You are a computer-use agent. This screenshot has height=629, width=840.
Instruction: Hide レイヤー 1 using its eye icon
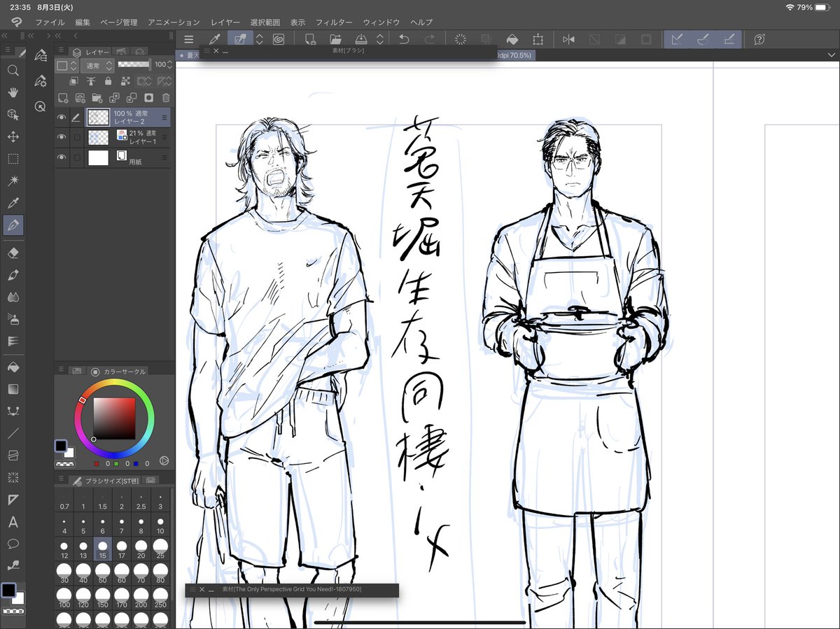[x=62, y=137]
